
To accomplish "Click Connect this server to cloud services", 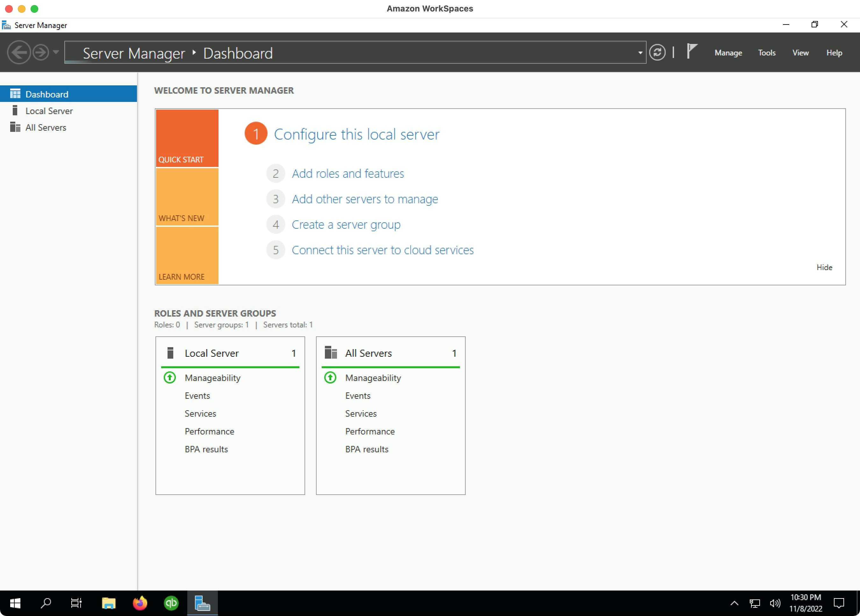I will 383,250.
